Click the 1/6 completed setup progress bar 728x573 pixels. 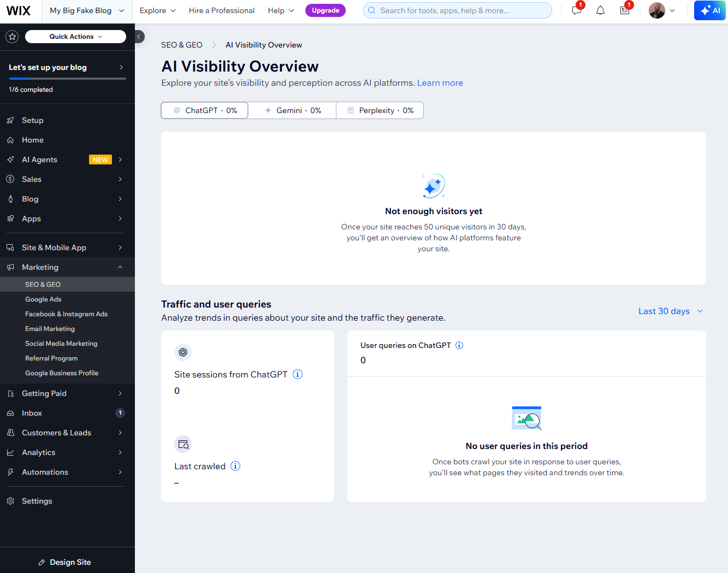67,78
